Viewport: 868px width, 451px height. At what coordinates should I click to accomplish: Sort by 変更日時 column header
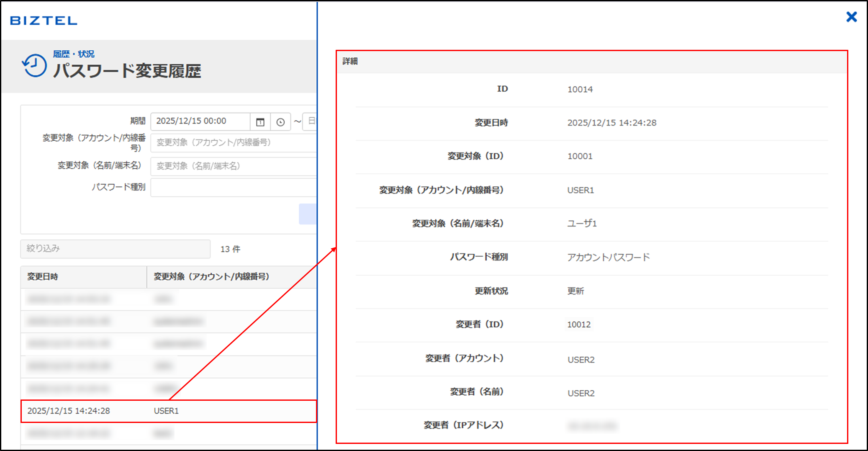(x=84, y=277)
